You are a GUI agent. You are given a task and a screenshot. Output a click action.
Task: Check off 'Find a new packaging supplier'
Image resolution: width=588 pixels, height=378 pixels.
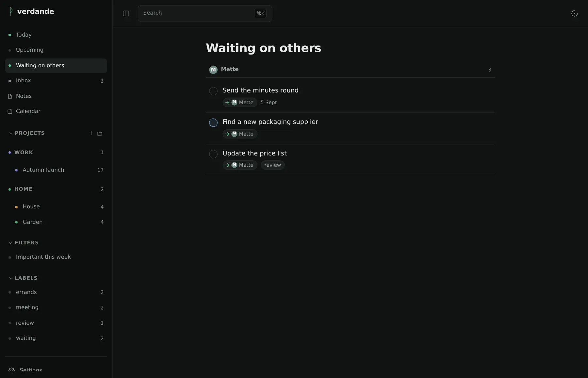coord(213,123)
